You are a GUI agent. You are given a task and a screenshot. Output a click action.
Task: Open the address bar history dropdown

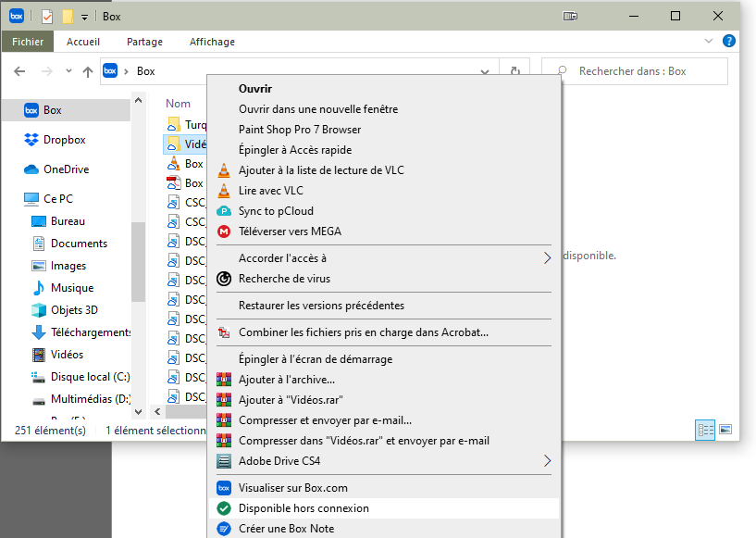(485, 72)
